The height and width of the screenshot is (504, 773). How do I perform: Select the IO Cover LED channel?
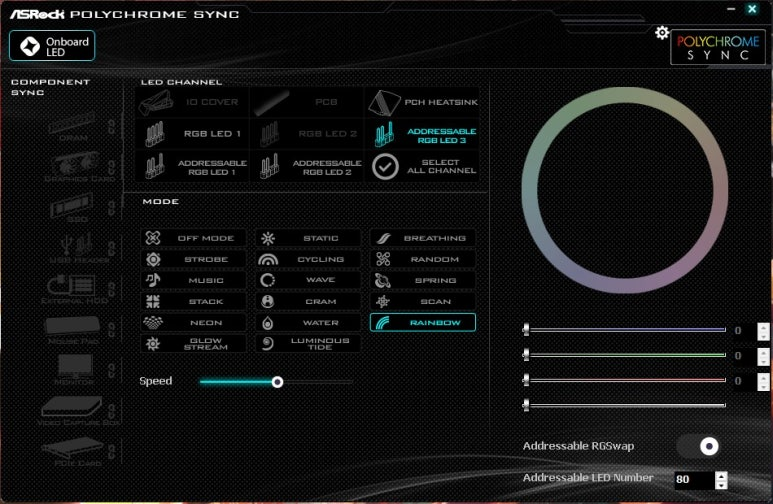(x=192, y=103)
